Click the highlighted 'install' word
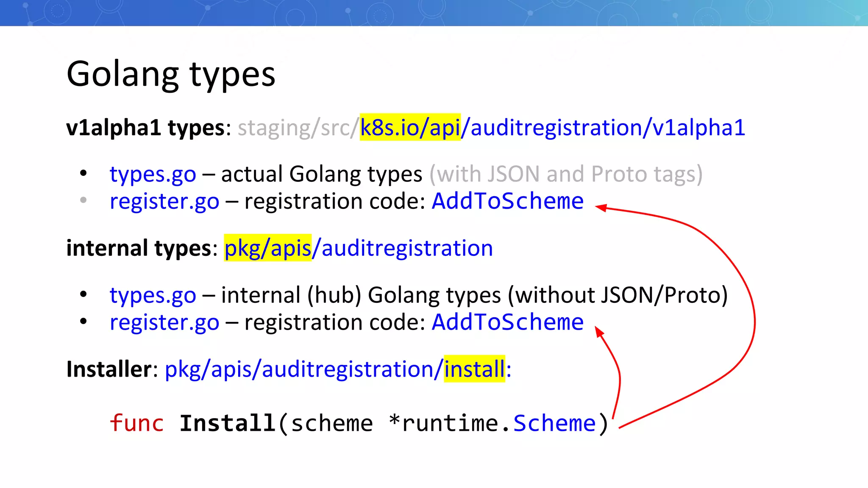Screen dimensions: 868x488 pos(474,369)
